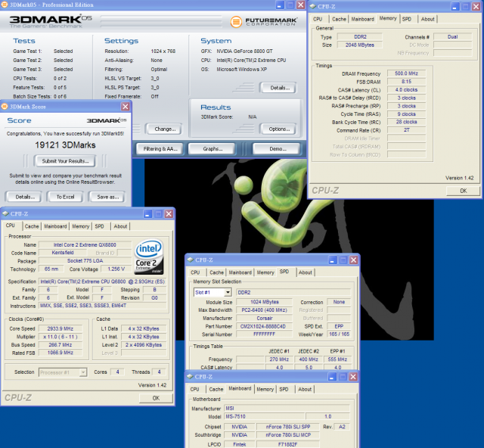484x448 pixels.
Task: Click the CPU-Z Memory window title icon
Action: (x=312, y=7)
